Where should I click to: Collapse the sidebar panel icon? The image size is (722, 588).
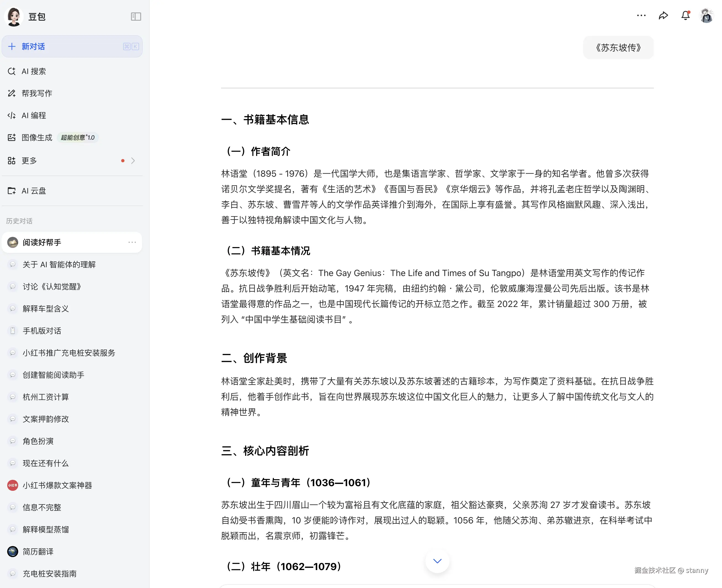(136, 17)
